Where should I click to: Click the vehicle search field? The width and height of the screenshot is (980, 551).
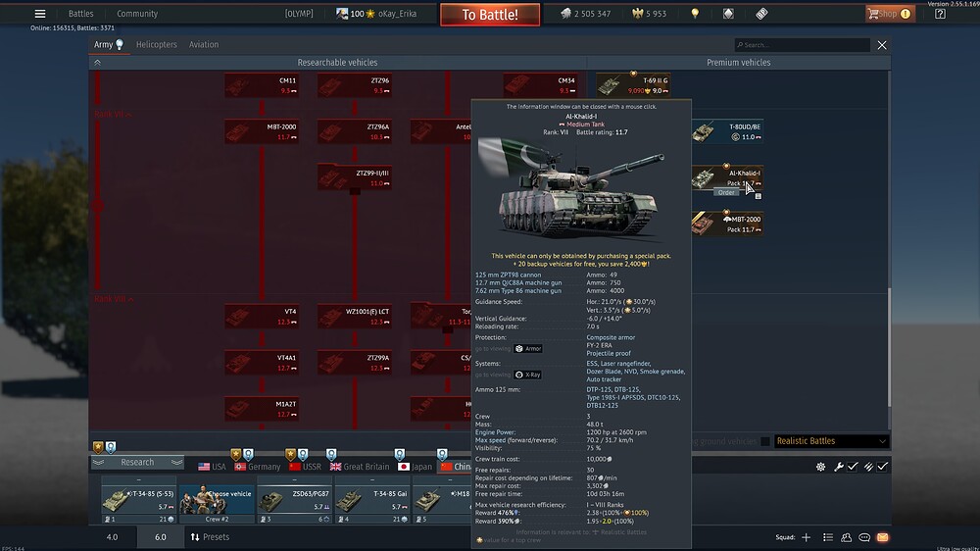[x=803, y=45]
